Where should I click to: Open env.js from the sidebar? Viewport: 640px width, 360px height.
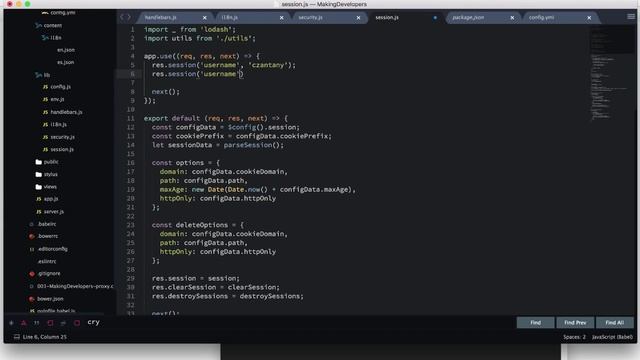[x=53, y=100]
